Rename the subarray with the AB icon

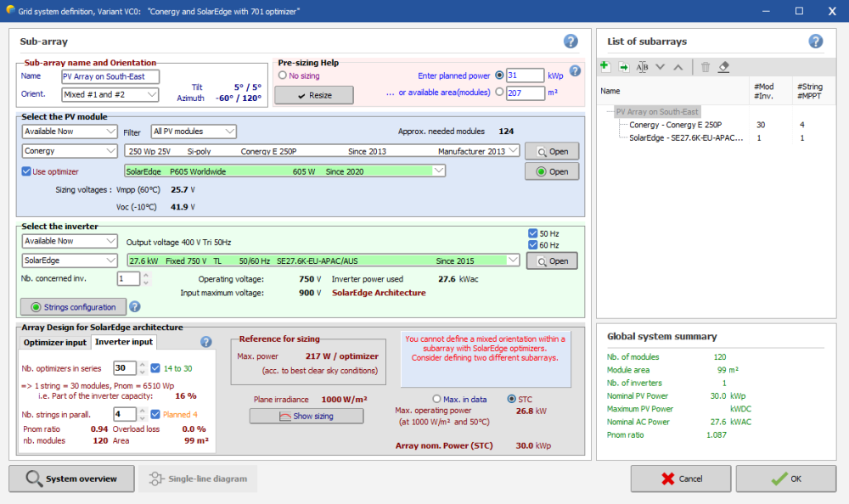643,67
